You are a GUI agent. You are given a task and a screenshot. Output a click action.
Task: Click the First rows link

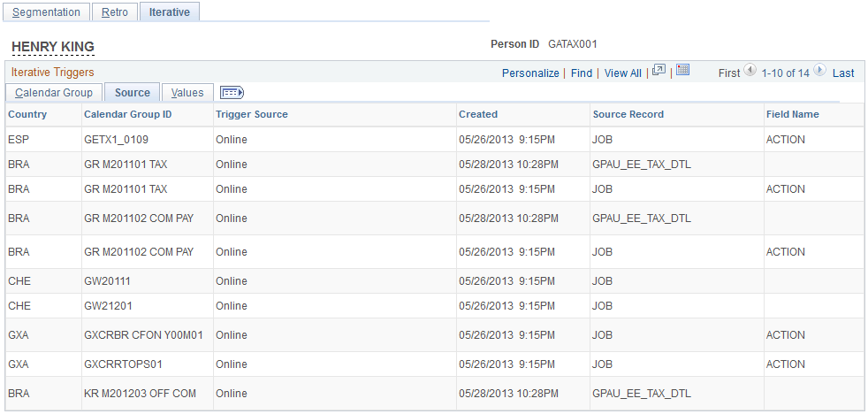[729, 73]
